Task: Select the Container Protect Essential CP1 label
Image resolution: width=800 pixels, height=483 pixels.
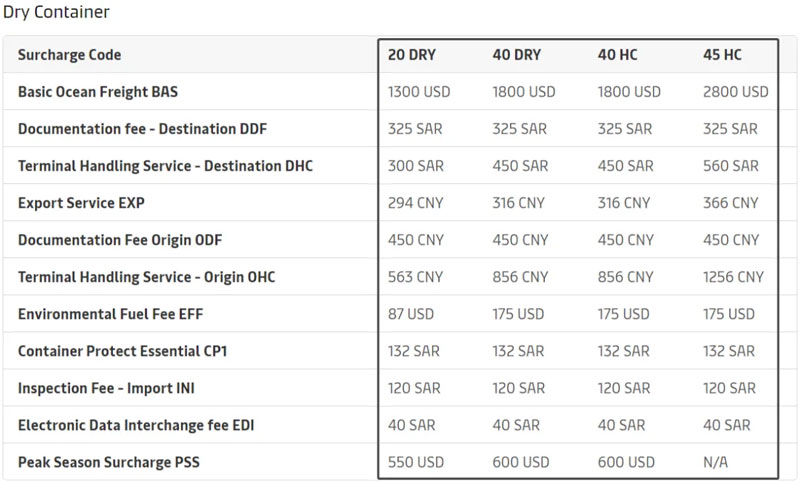Action: [122, 351]
